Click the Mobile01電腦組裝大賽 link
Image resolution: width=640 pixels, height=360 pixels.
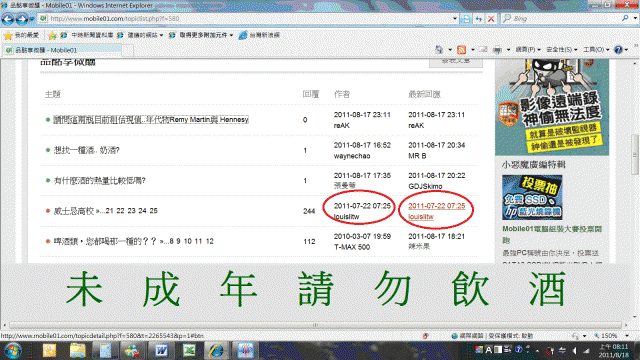[x=552, y=234]
